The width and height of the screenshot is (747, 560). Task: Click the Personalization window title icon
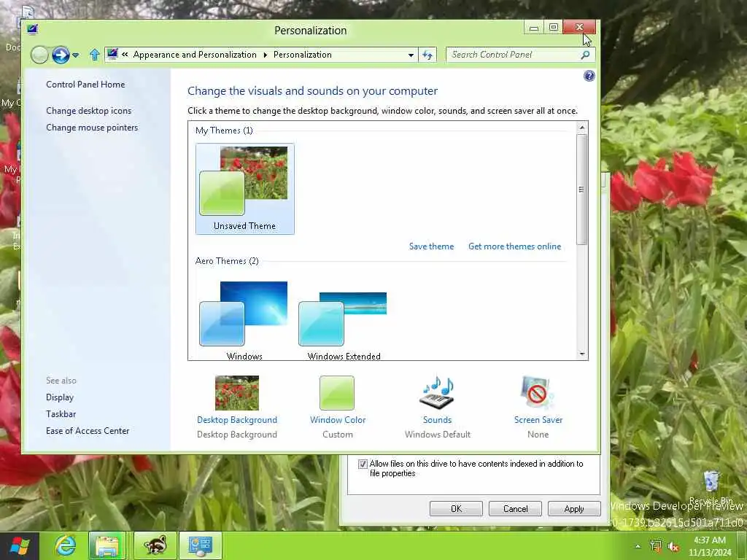[x=32, y=29]
